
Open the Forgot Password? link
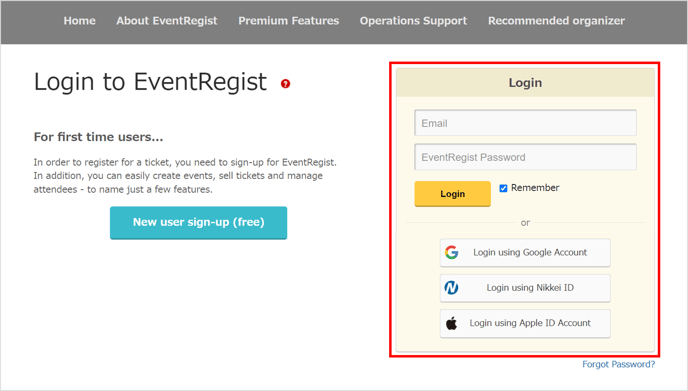coord(618,364)
